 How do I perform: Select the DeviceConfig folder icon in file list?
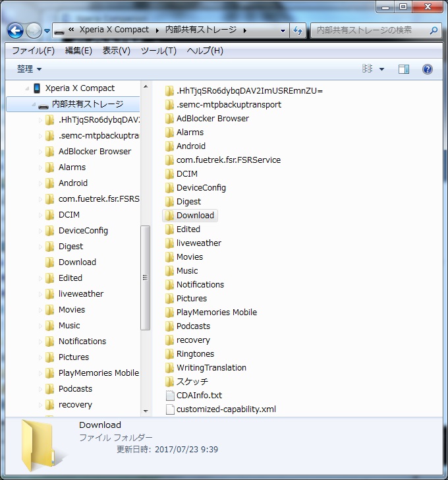169,188
